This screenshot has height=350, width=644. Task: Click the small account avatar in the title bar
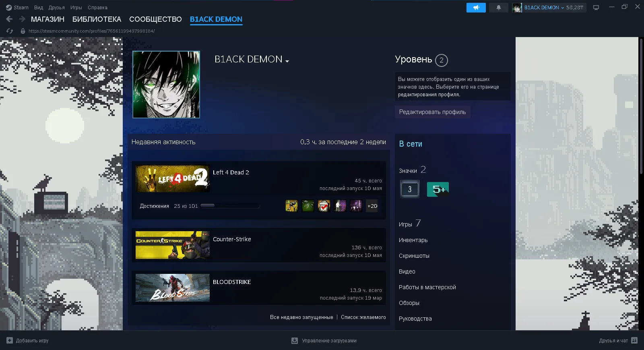click(x=517, y=8)
